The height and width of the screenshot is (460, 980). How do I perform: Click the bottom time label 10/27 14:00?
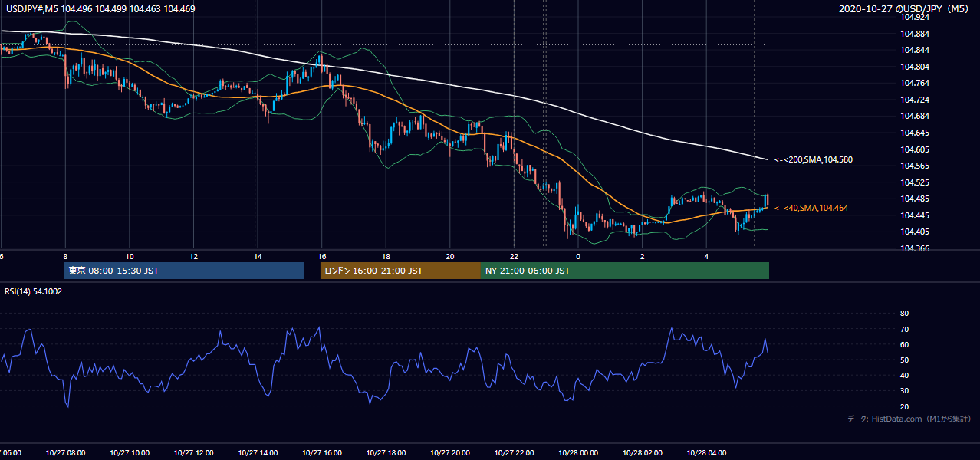coord(257,452)
